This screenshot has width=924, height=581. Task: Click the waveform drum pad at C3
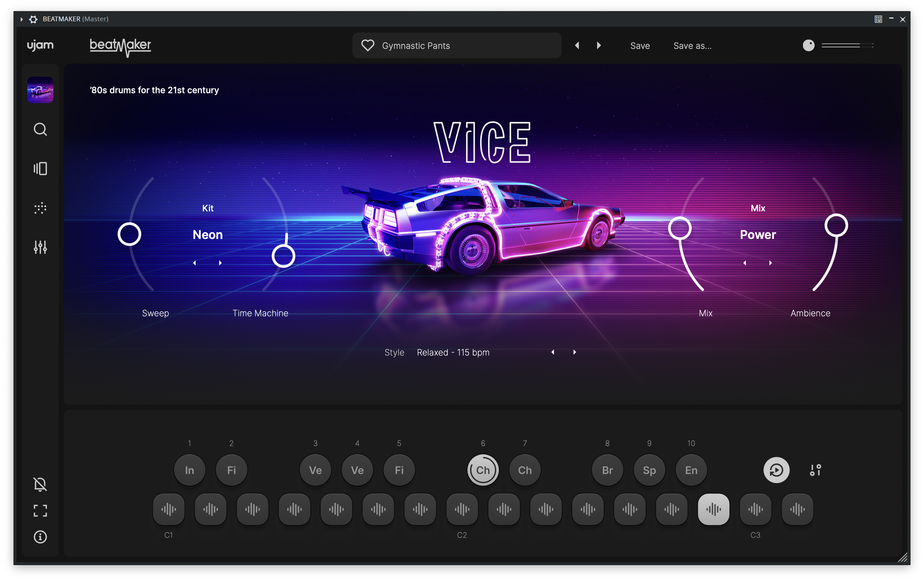(756, 509)
